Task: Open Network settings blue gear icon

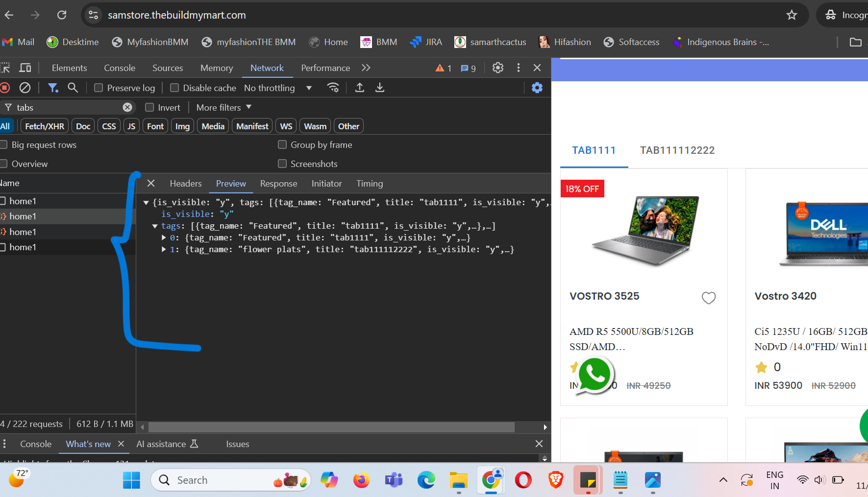Action: pyautogui.click(x=537, y=88)
